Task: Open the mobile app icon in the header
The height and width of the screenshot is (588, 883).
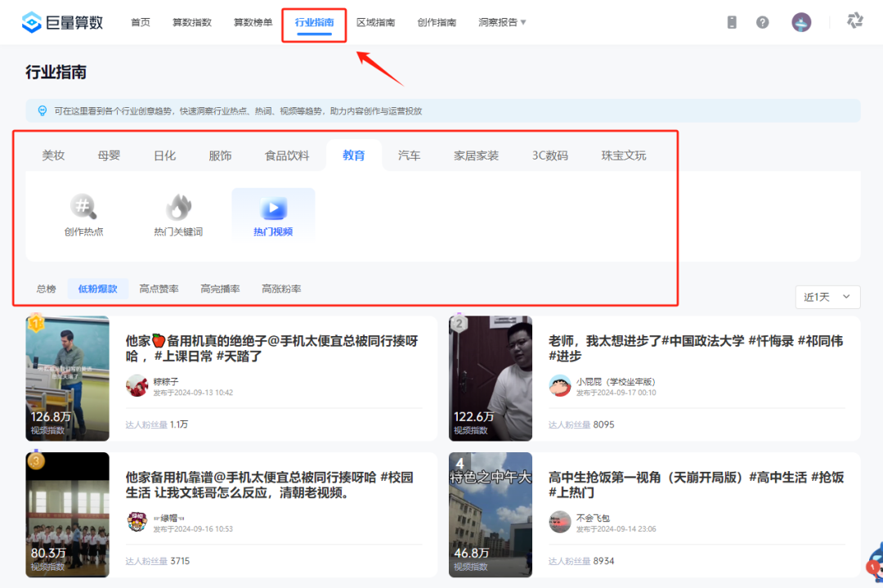Action: (731, 22)
